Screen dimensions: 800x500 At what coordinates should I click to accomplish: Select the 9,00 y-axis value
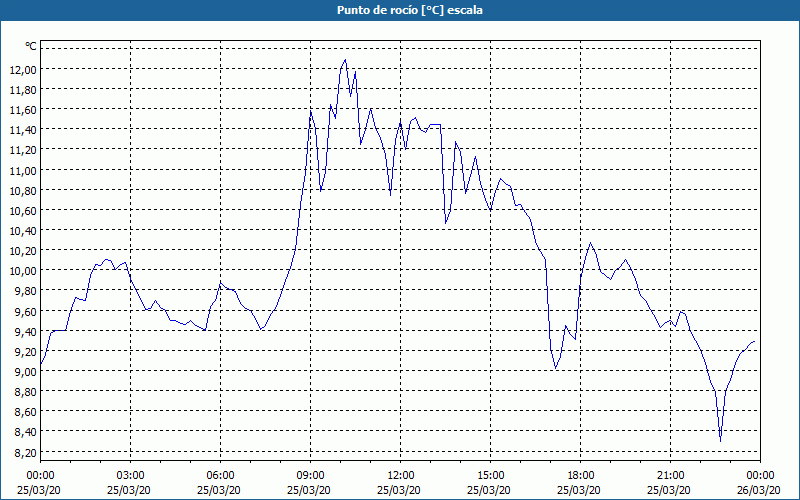pos(25,371)
